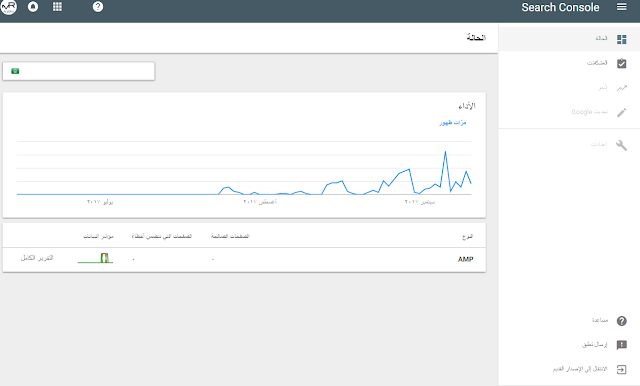Screen dimensions: 640x386
Task: Select the help label in sidebar
Action: (600, 320)
